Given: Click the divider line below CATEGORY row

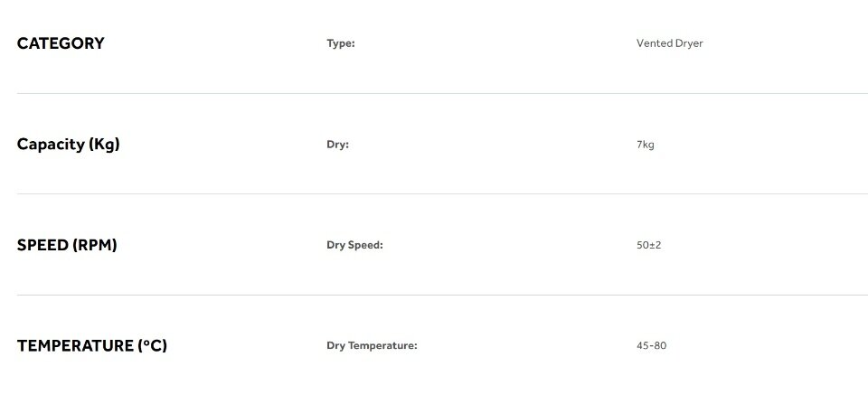Looking at the screenshot, I should (x=442, y=93).
